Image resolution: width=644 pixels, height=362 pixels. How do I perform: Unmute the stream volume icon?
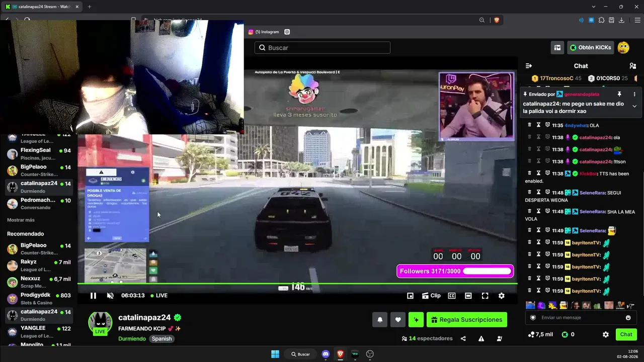pyautogui.click(x=110, y=296)
